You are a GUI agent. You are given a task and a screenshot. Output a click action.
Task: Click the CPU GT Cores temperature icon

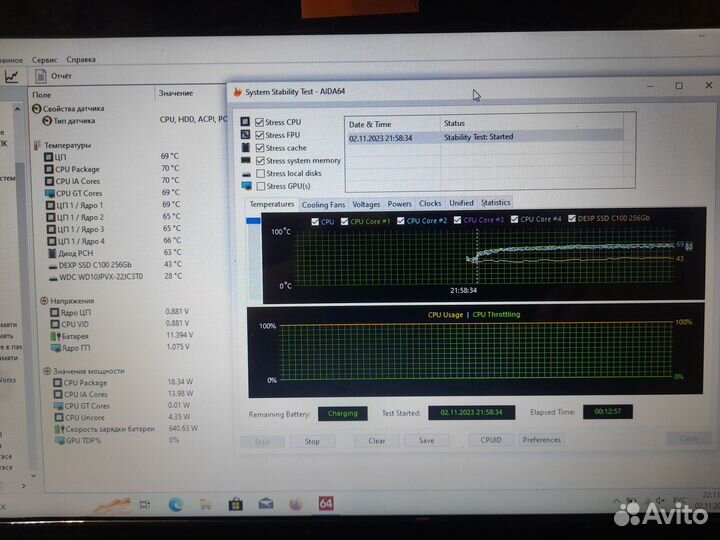pyautogui.click(x=50, y=193)
